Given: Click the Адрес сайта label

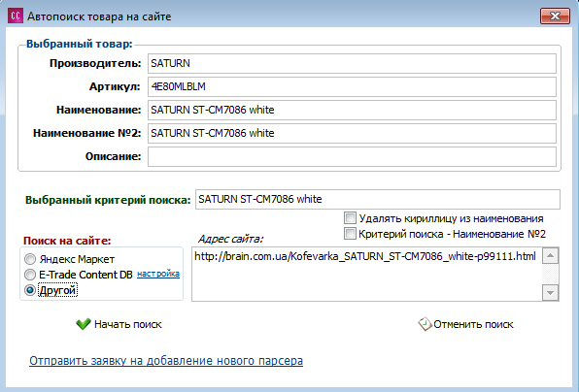Looking at the screenshot, I should pos(230,239).
